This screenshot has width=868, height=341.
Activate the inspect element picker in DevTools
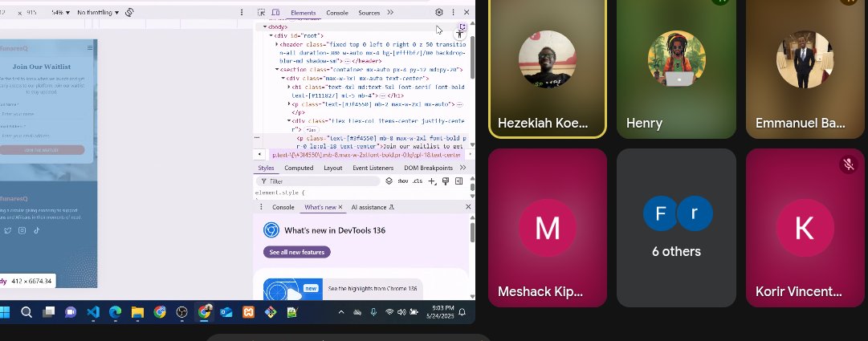tap(261, 12)
